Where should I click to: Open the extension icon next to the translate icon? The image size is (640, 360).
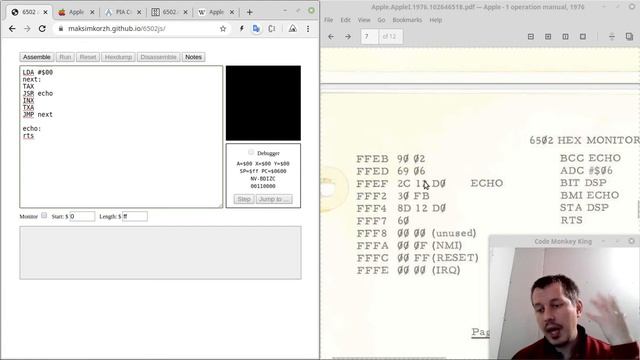[272, 29]
